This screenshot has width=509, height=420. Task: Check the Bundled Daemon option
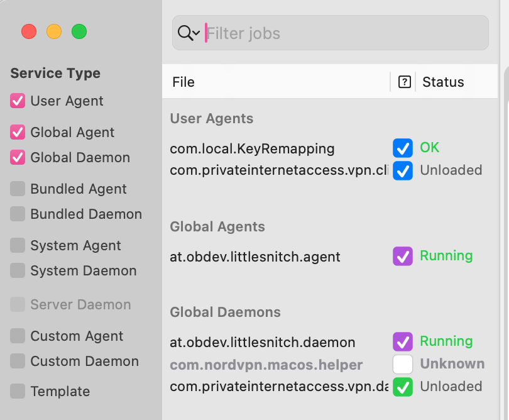[18, 214]
